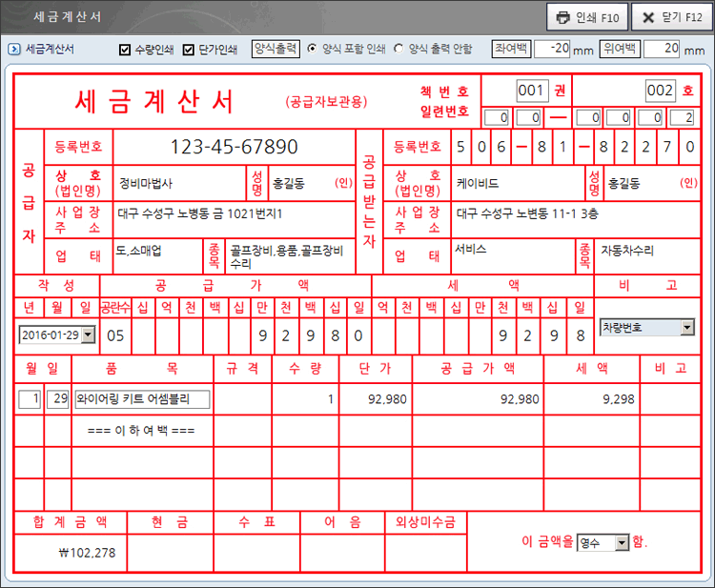Viewport: 715px width, 588px height.
Task: Click the last serial number box with 2
Action: coord(683,117)
